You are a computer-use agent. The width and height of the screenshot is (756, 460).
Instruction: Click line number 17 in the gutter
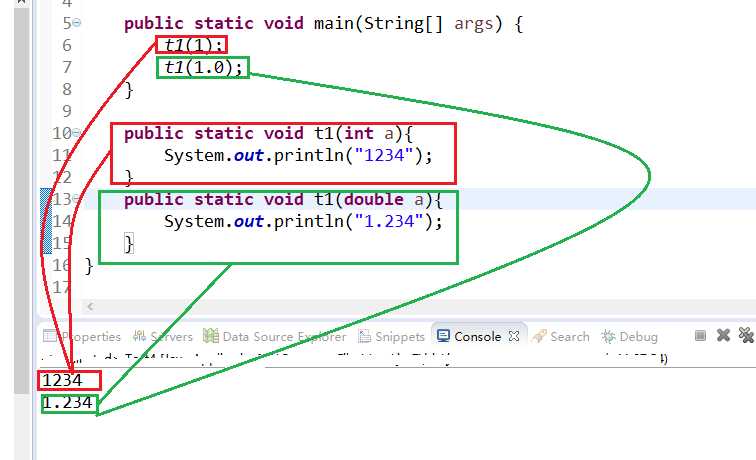62,287
